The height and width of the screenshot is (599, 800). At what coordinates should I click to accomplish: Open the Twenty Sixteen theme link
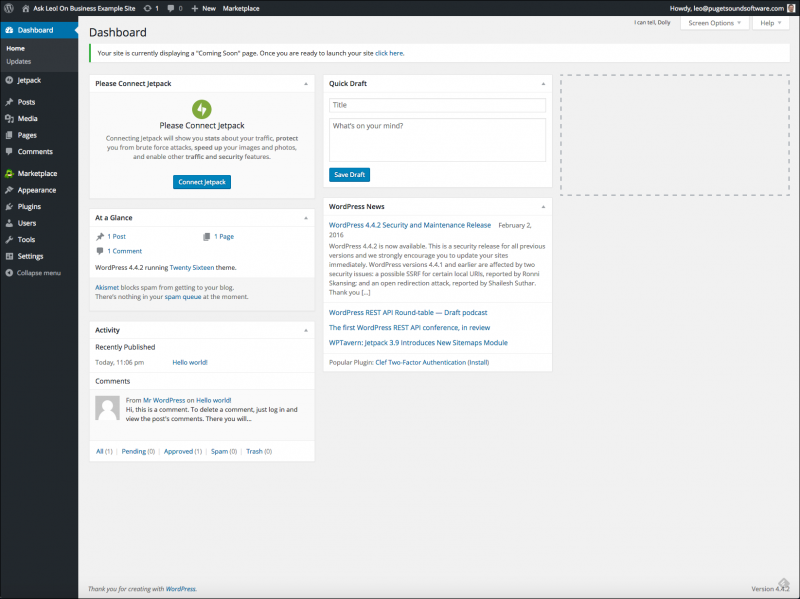(x=192, y=267)
